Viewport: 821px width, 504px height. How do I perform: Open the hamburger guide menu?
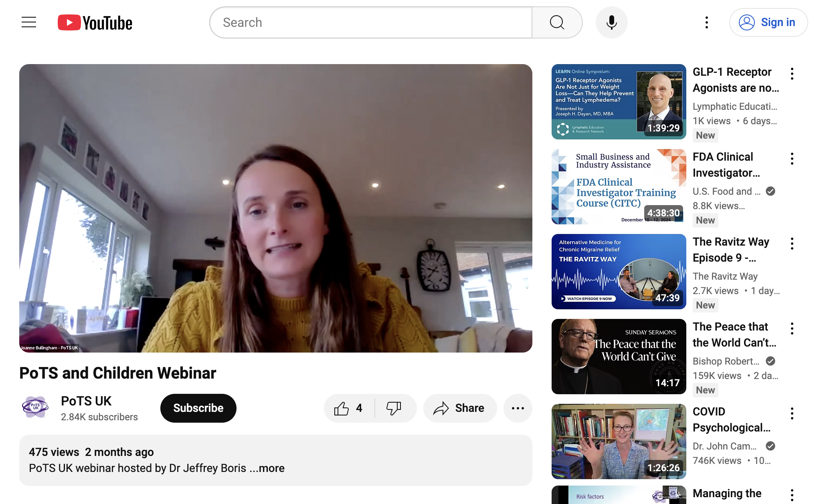pyautogui.click(x=29, y=22)
